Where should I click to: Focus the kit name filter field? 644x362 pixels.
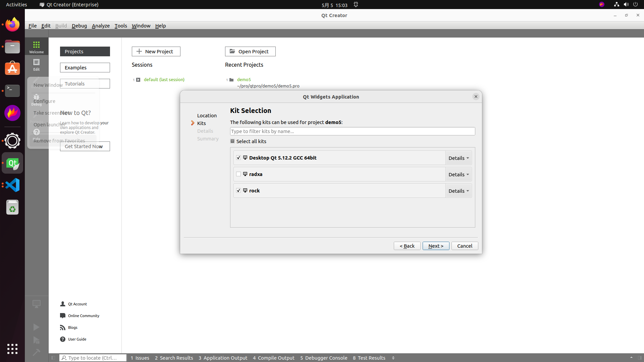[352, 131]
